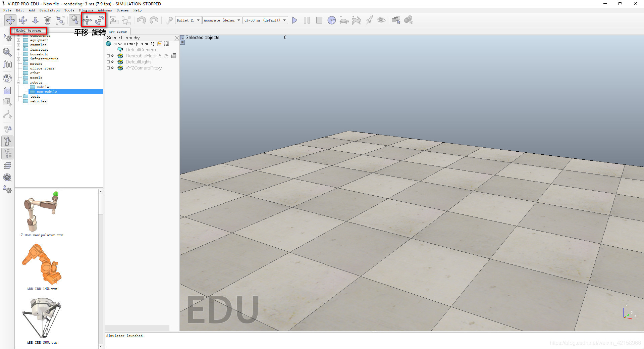Open the object/item rotate tool

pyautogui.click(x=100, y=20)
